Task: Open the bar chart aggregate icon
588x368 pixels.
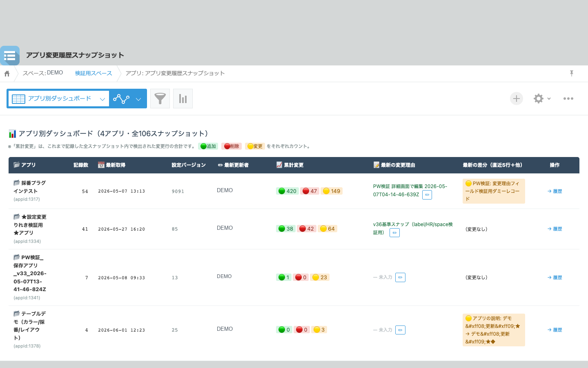Action: [183, 99]
